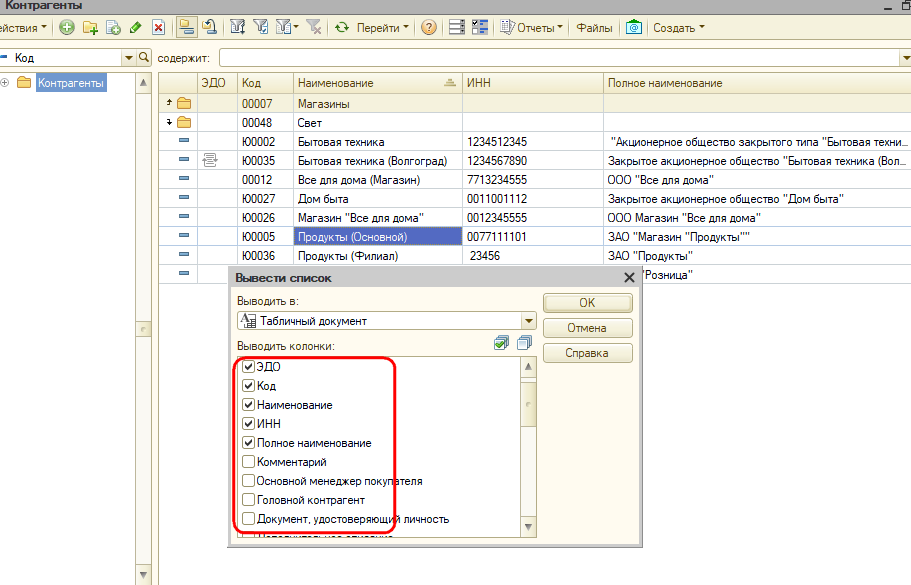Click Uncheck all columns icon in dialog
The height and width of the screenshot is (585, 911).
click(x=524, y=343)
